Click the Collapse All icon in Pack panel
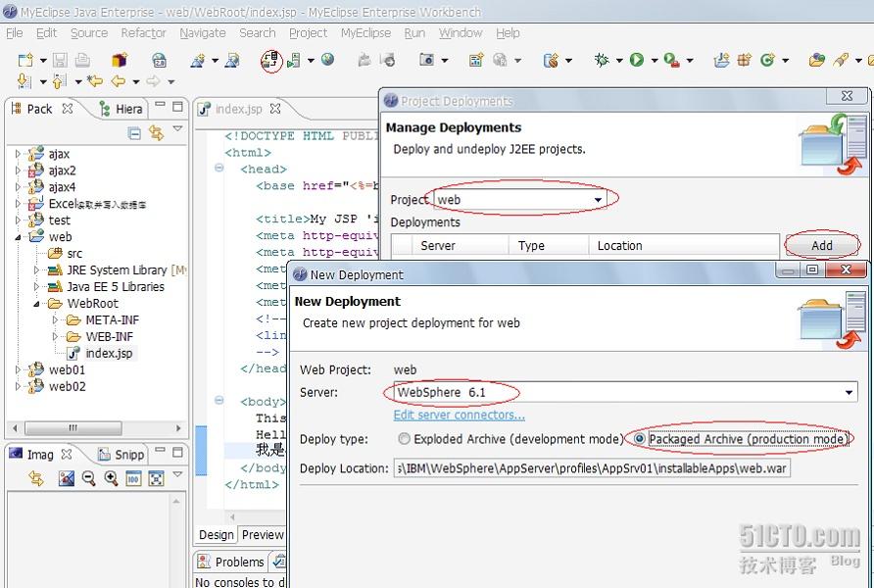Viewport: 874px width, 588px height. coord(133,132)
